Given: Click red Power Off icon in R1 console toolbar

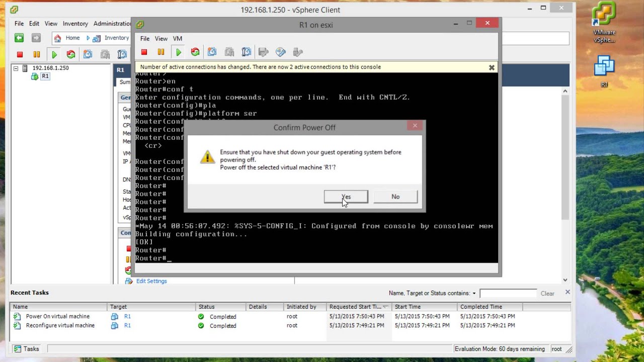Looking at the screenshot, I should pyautogui.click(x=144, y=52).
